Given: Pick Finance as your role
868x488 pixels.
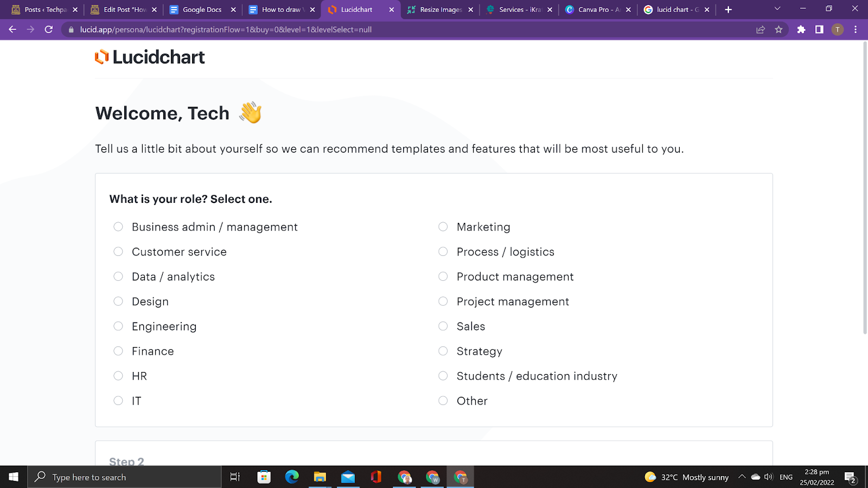Looking at the screenshot, I should click(x=118, y=351).
